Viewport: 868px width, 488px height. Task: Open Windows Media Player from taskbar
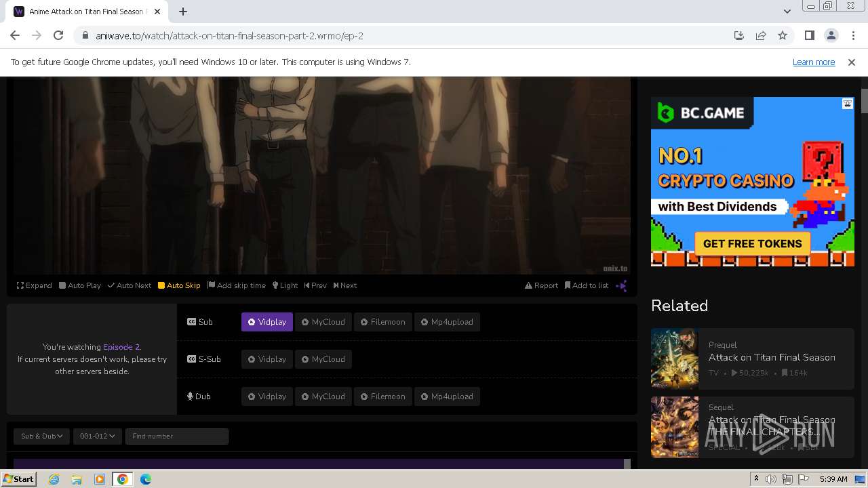coord(100,479)
